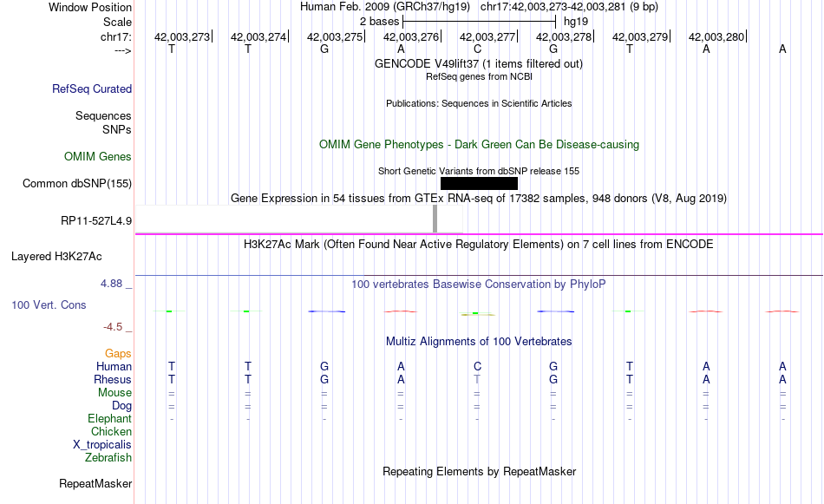Click the RP11-527L4.9 GTEx label
This screenshot has height=504, width=824.
pyautogui.click(x=96, y=220)
